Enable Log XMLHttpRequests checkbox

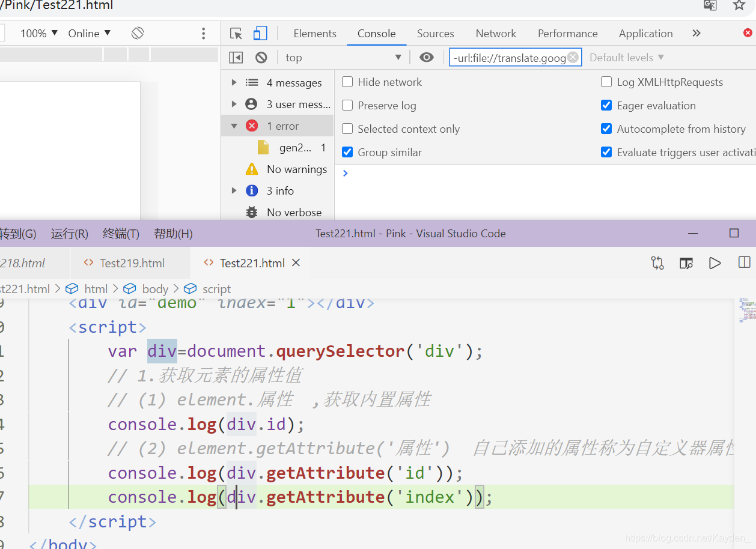[606, 82]
